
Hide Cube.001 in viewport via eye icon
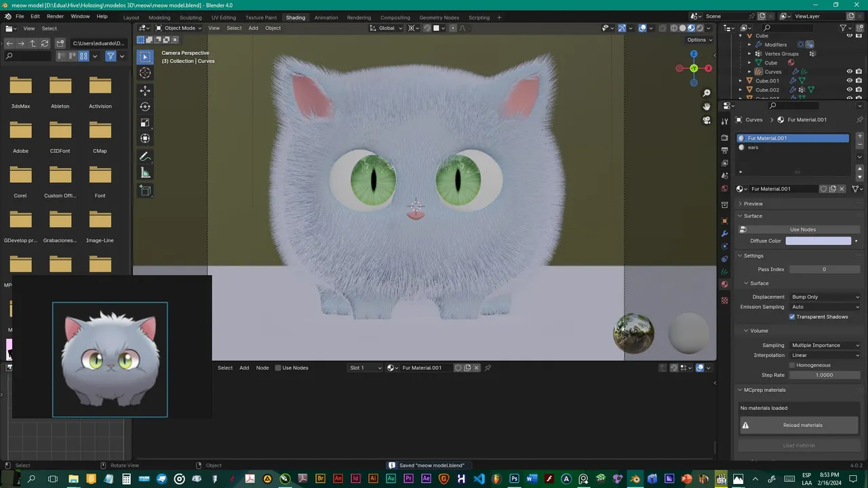(849, 81)
